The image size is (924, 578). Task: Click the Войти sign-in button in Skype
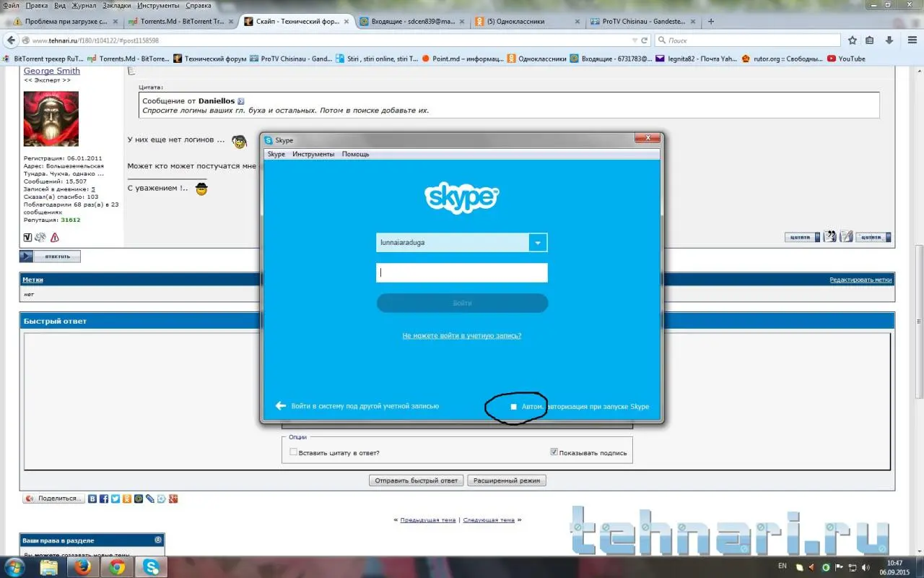[462, 303]
